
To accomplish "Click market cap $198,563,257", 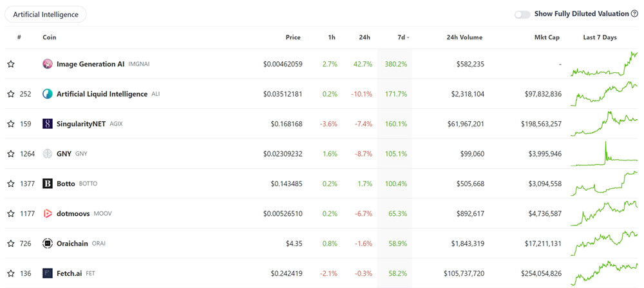I will click(x=541, y=124).
